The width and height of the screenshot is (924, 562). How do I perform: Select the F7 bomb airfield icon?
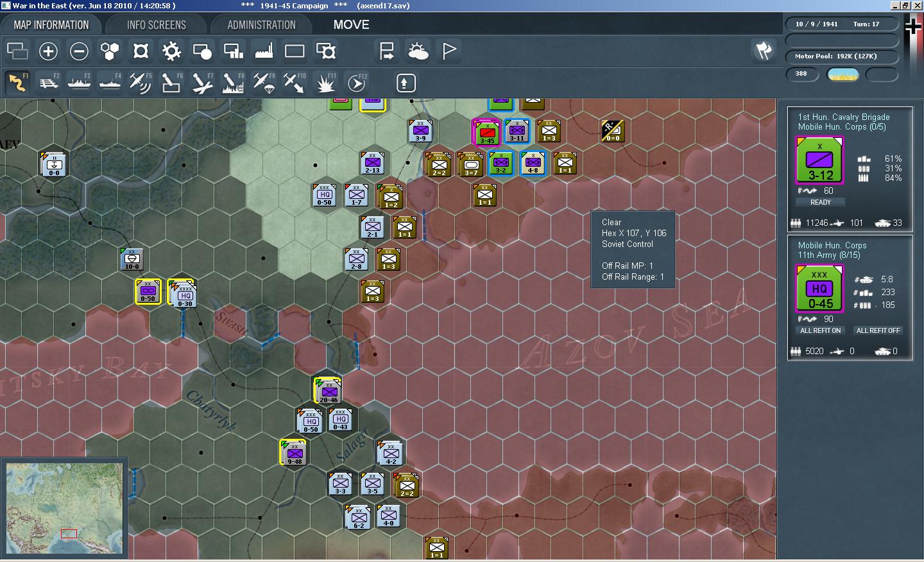coord(201,83)
